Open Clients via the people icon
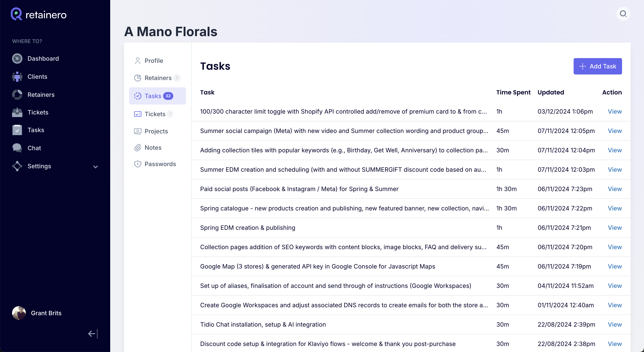Screen dimensions: 644x352 [x=17, y=77]
